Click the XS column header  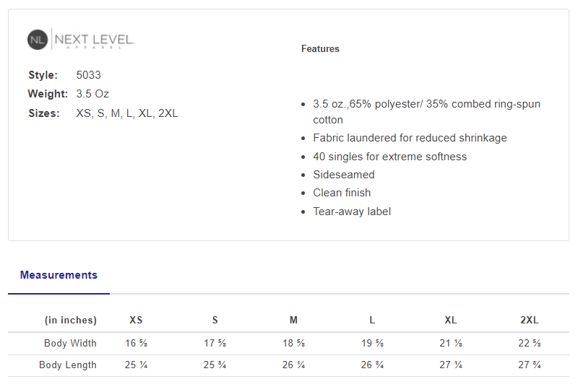pyautogui.click(x=136, y=321)
